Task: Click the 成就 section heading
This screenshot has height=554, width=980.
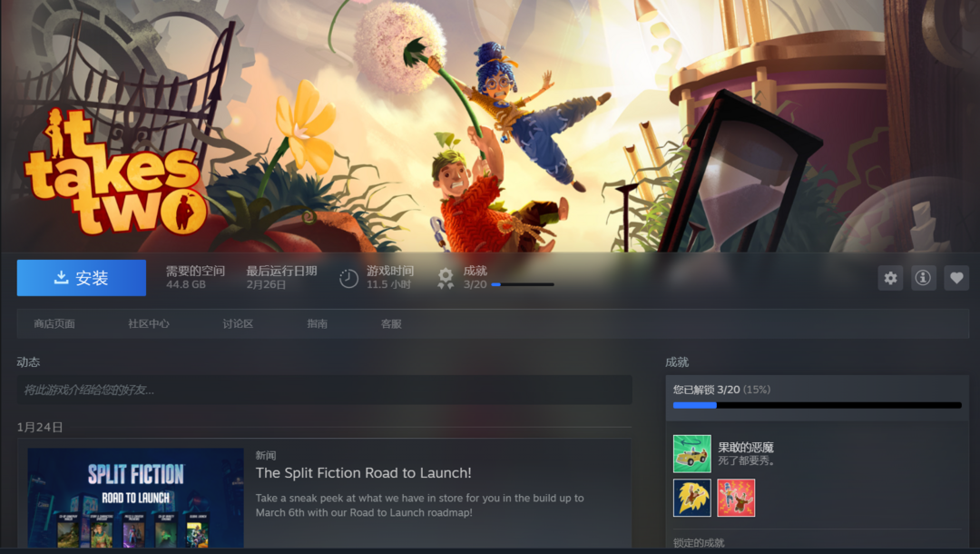Action: tap(677, 362)
